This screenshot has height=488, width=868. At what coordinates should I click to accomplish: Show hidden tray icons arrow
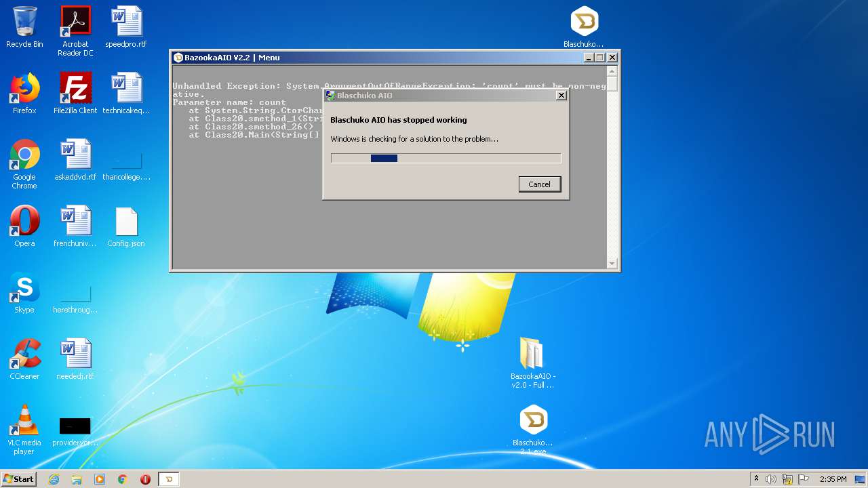point(756,479)
